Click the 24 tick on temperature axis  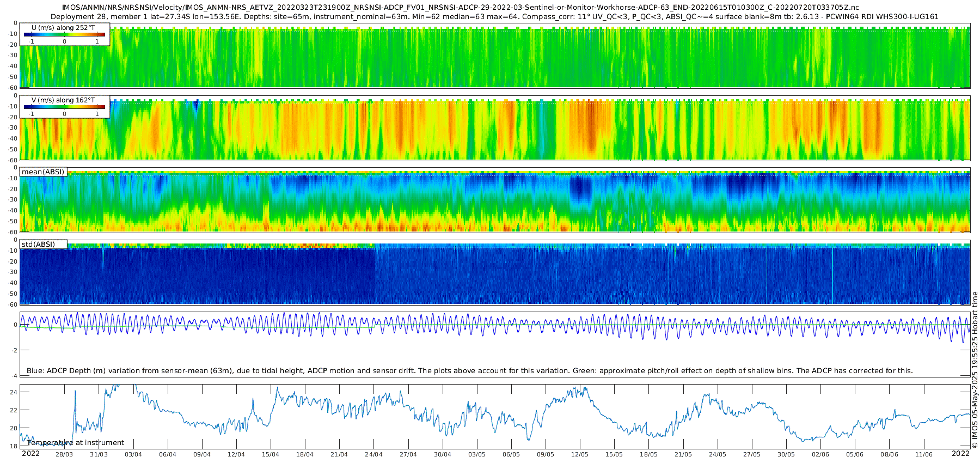coord(14,392)
